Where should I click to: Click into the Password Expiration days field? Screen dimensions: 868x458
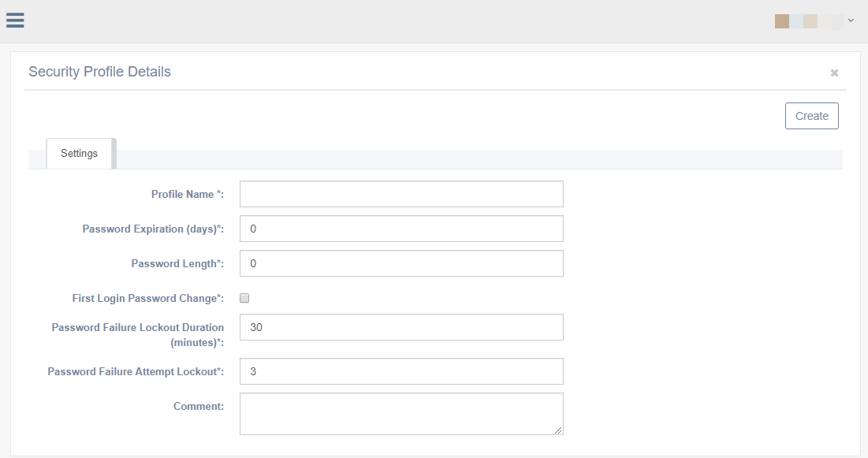click(401, 229)
